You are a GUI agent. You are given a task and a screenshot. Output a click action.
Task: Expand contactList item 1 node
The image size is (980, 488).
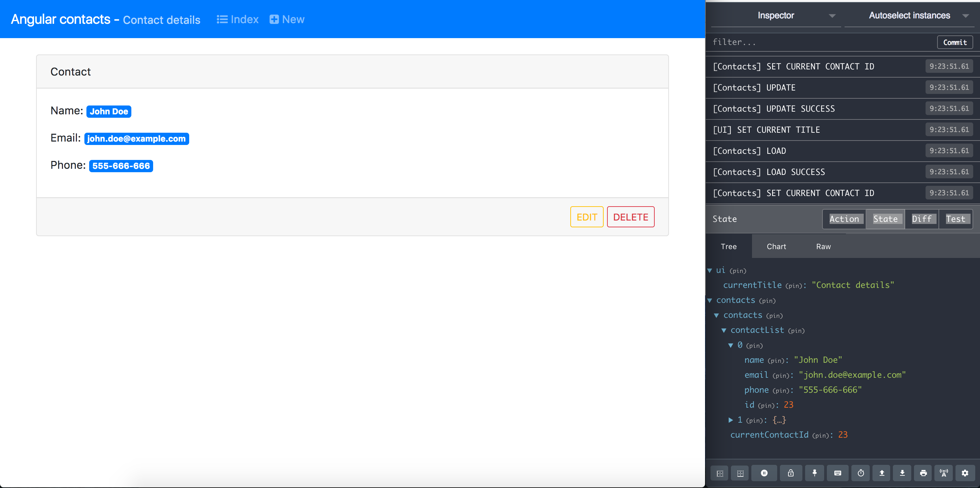(x=731, y=420)
